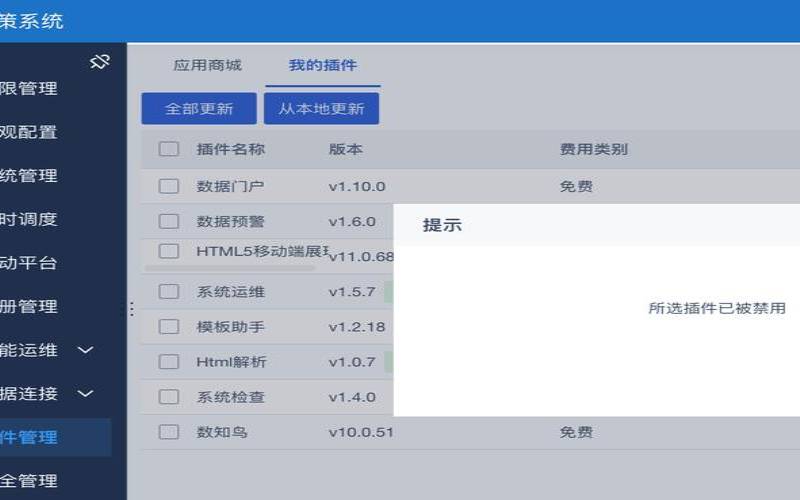The width and height of the screenshot is (800, 500).
Task: Open the 我的插件 tab
Action: 322,65
